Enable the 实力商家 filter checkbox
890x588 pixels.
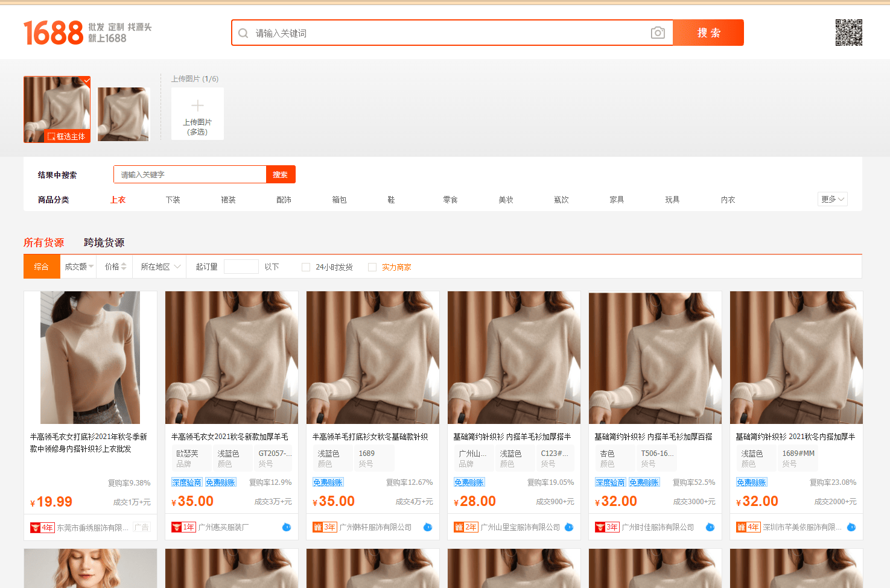point(372,267)
